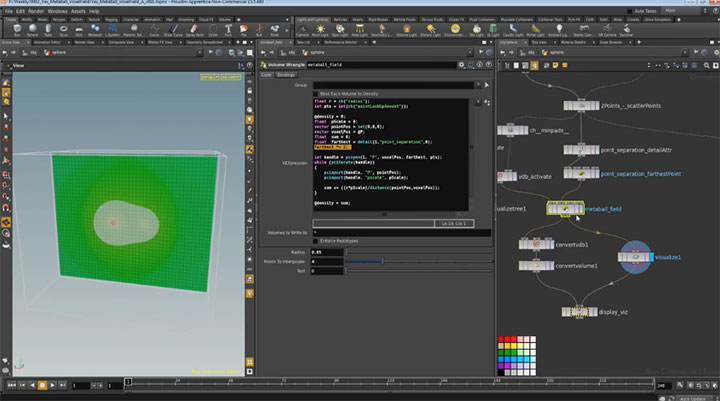Add an Area Light
This screenshot has height=401, width=720.
[360, 30]
